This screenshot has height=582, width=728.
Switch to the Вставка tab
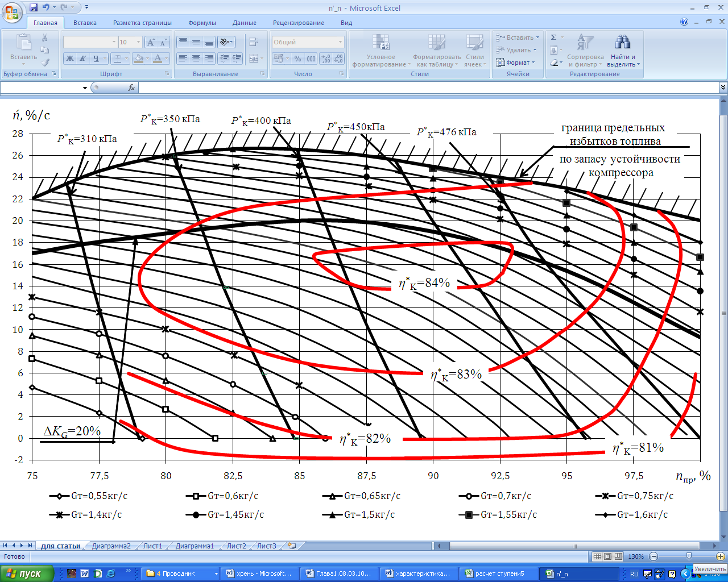click(85, 23)
